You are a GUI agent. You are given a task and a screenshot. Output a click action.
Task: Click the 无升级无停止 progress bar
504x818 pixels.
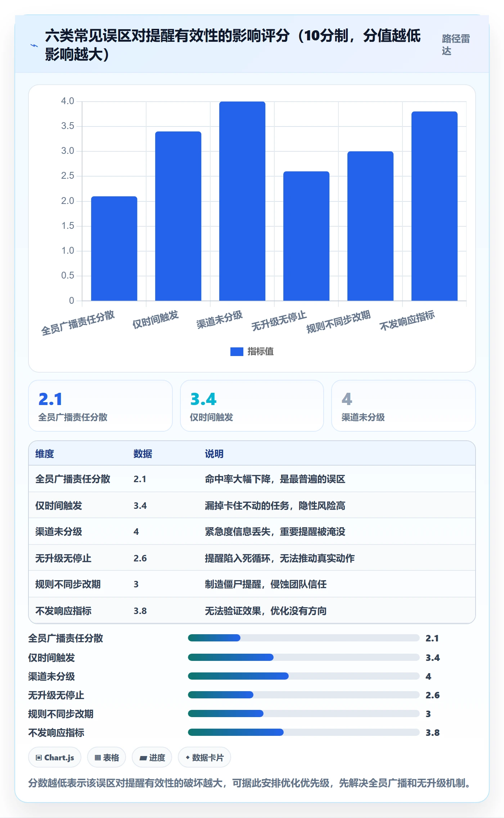coord(303,695)
